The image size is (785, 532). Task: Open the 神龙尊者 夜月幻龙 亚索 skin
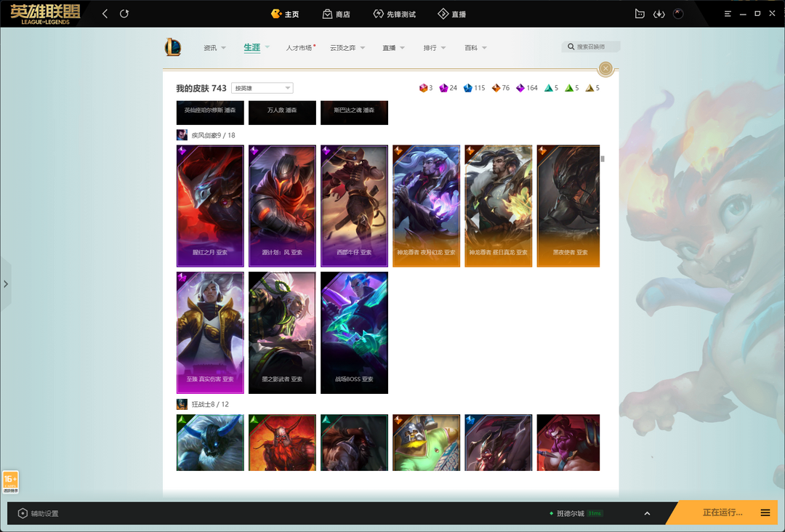(427, 206)
